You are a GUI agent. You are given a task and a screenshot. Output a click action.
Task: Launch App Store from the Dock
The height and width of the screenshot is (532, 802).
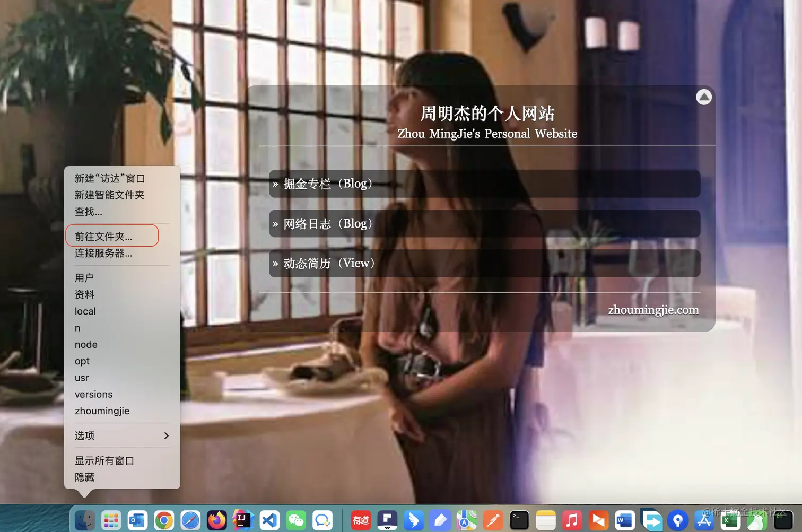[704, 520]
